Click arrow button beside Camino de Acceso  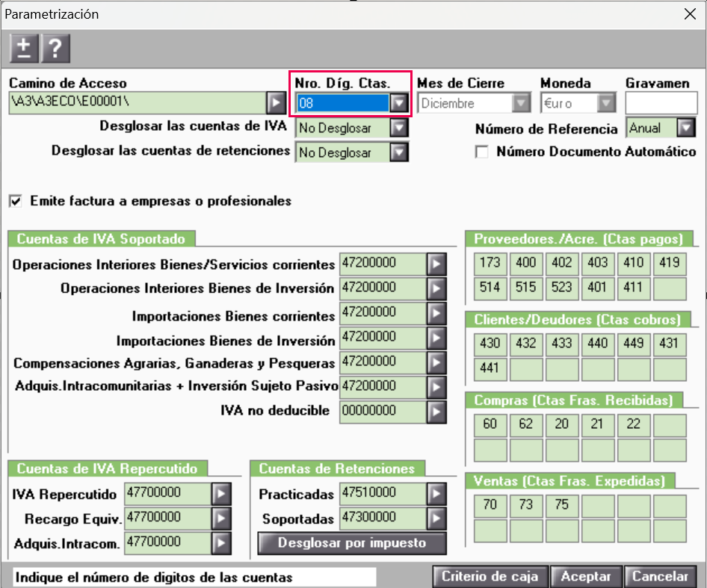pyautogui.click(x=277, y=102)
